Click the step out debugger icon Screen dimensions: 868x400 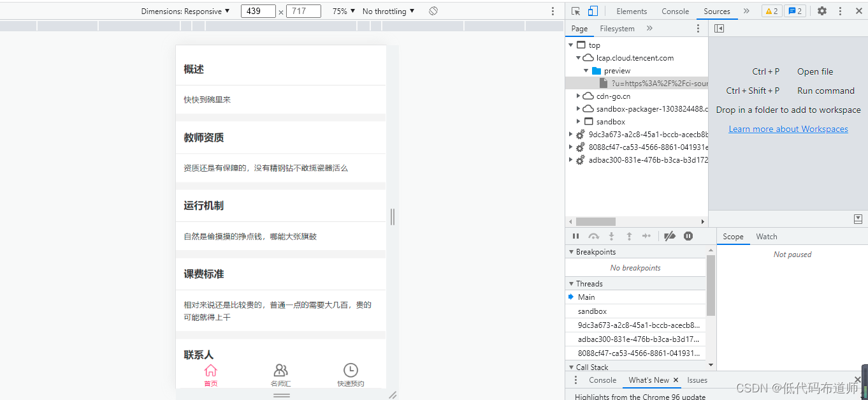click(x=629, y=236)
